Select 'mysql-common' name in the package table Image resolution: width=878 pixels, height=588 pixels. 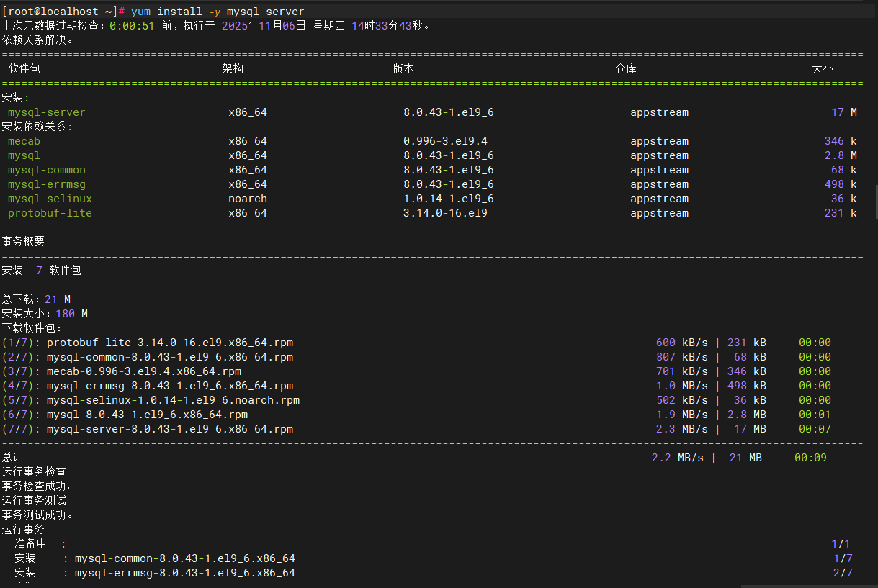coord(47,170)
